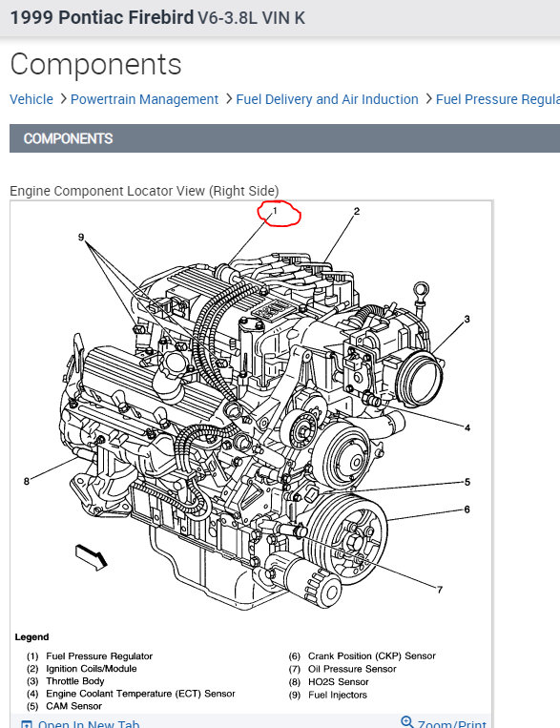Open Fuel Delivery and Air Induction breadcrumb
The height and width of the screenshot is (728, 560).
tap(327, 99)
